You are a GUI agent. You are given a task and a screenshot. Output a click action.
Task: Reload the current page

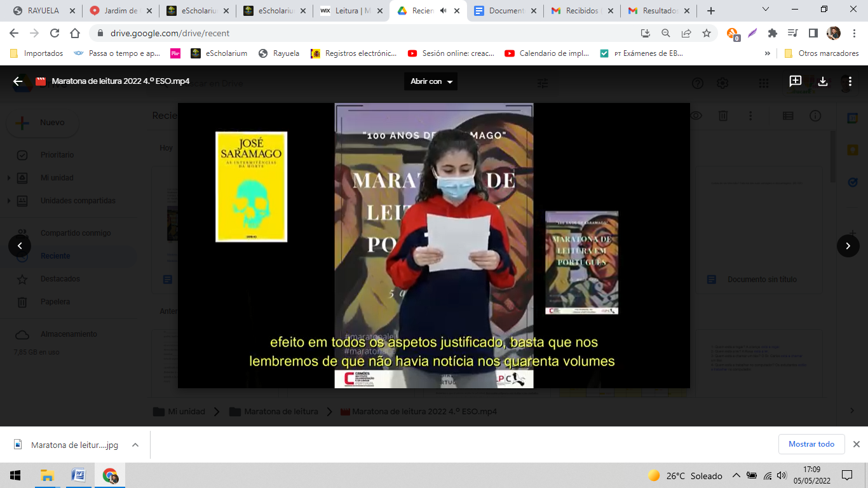click(55, 33)
